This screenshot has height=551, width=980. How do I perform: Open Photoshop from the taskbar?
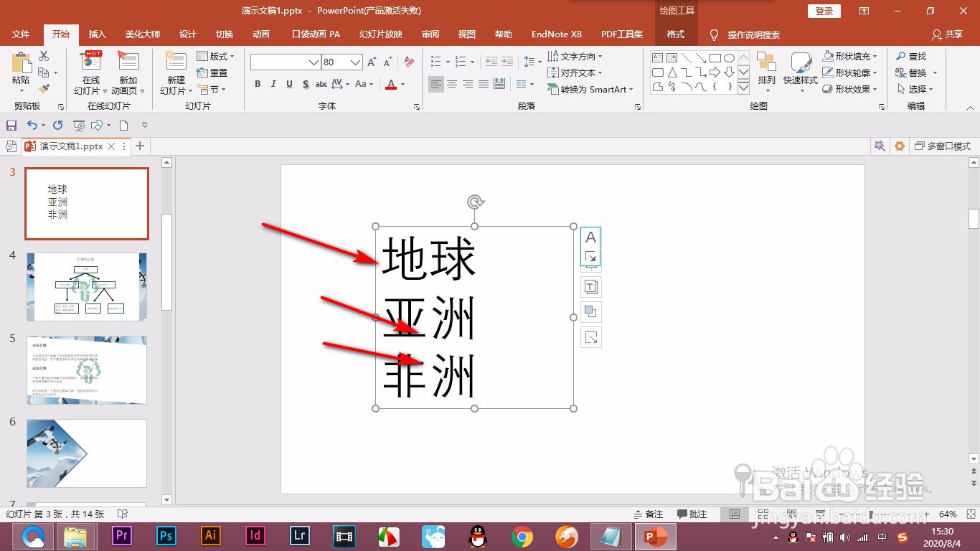tap(166, 536)
